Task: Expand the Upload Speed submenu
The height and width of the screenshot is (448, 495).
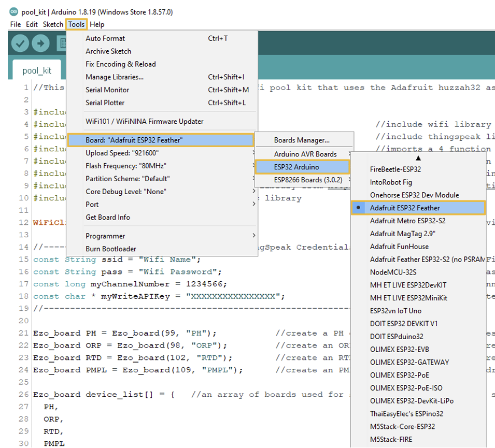Action: pyautogui.click(x=162, y=153)
